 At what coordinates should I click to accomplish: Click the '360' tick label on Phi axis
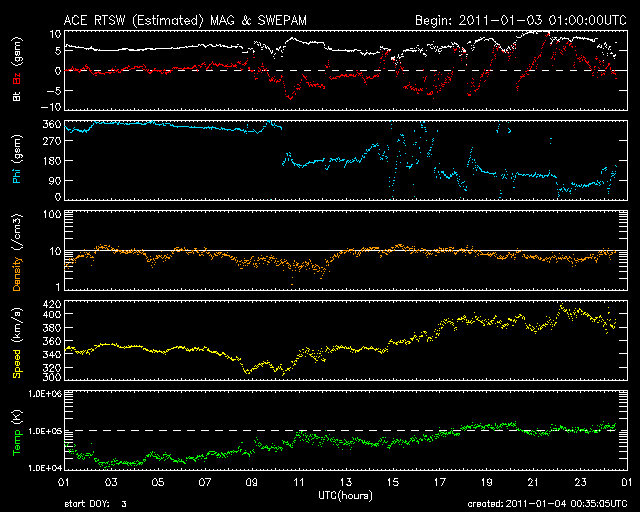click(52, 125)
